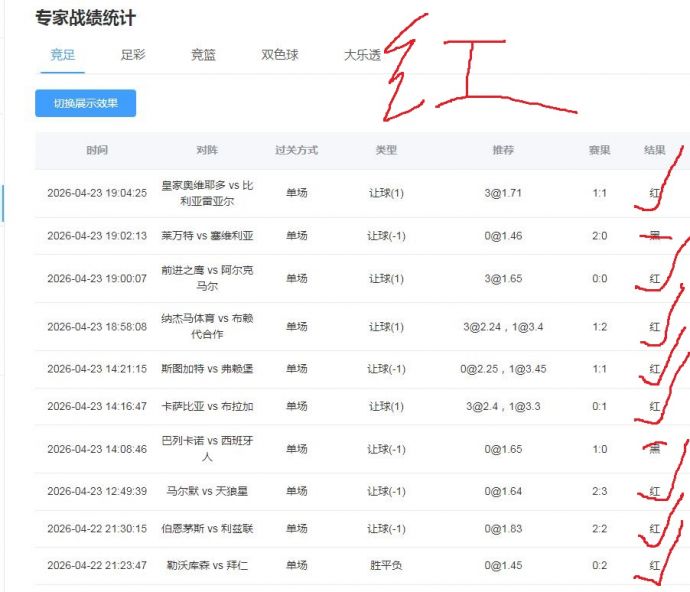Click the 前进之鹰 vs 阿尔克马尔 match
Screen dimensions: 690x592
[207, 278]
